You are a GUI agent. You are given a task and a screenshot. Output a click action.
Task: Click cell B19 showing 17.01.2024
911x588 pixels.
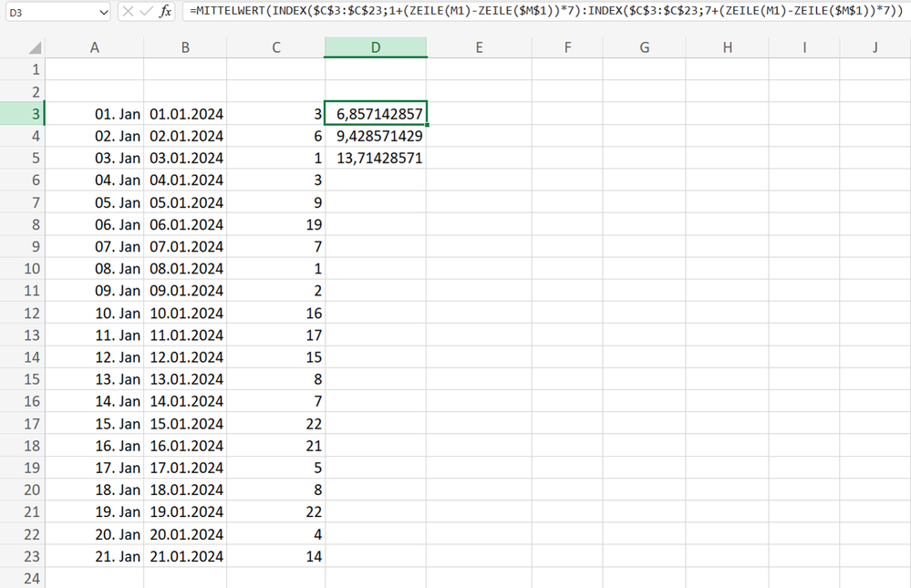tap(185, 468)
